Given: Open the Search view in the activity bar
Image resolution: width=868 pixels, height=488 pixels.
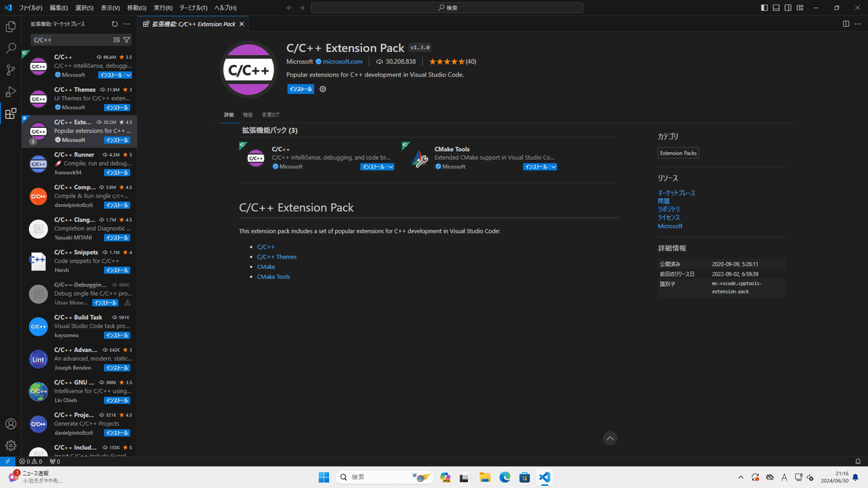Looking at the screenshot, I should [x=10, y=49].
